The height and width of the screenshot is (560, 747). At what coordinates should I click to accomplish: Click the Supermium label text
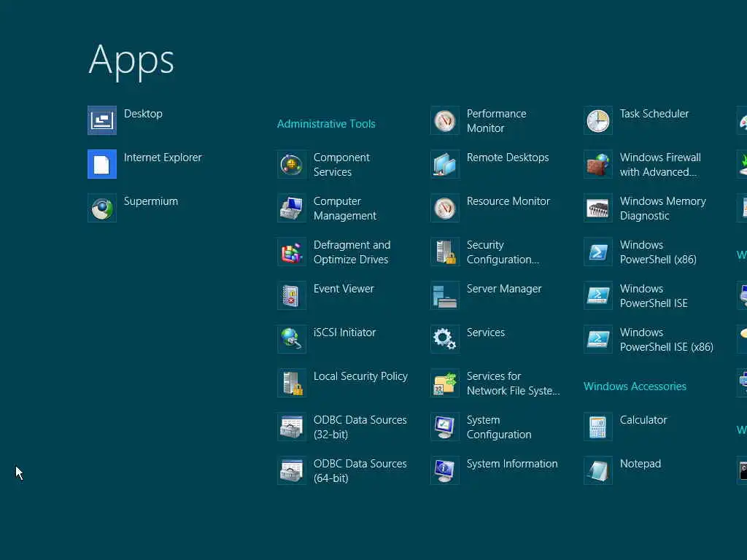[x=151, y=201]
